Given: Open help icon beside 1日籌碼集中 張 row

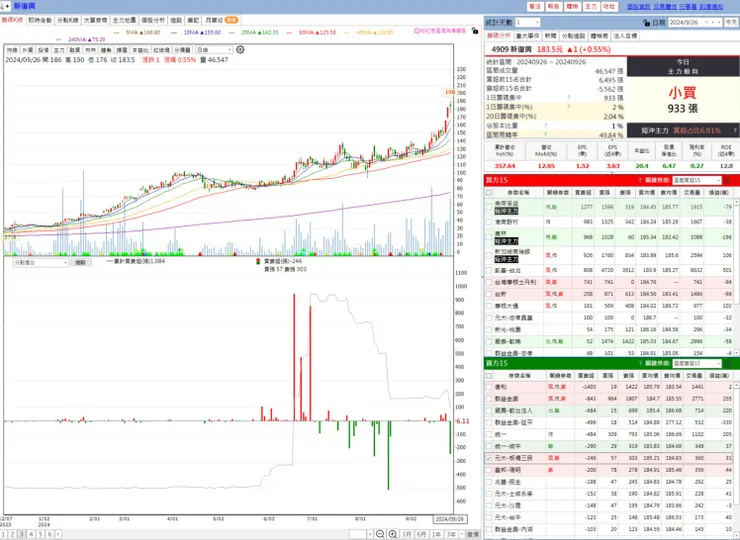Looking at the screenshot, I should [x=568, y=98].
